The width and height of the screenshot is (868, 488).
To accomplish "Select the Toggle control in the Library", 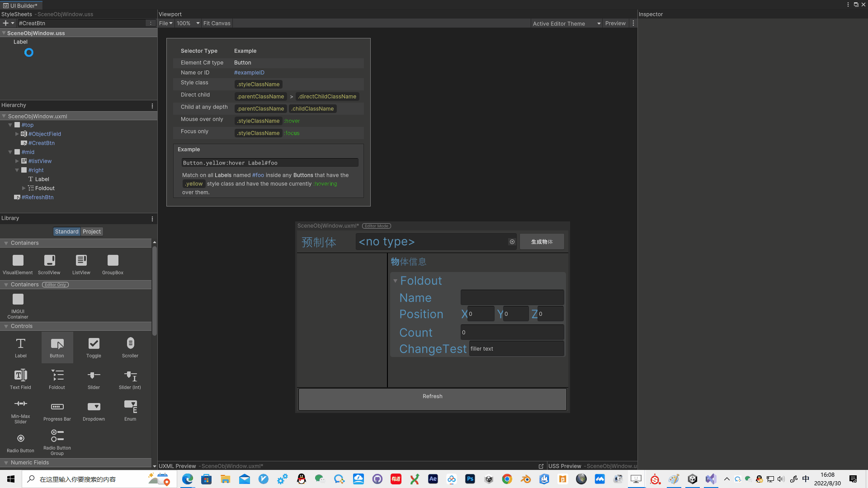I will (x=94, y=347).
